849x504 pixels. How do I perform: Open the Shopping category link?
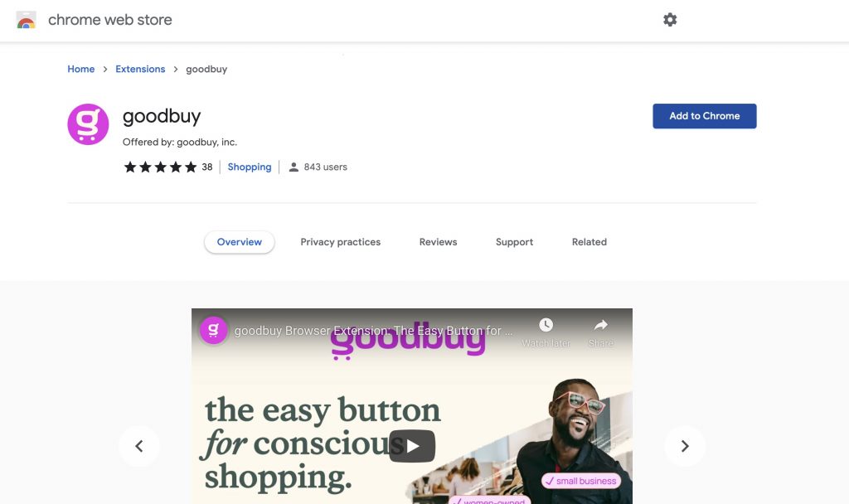(250, 167)
